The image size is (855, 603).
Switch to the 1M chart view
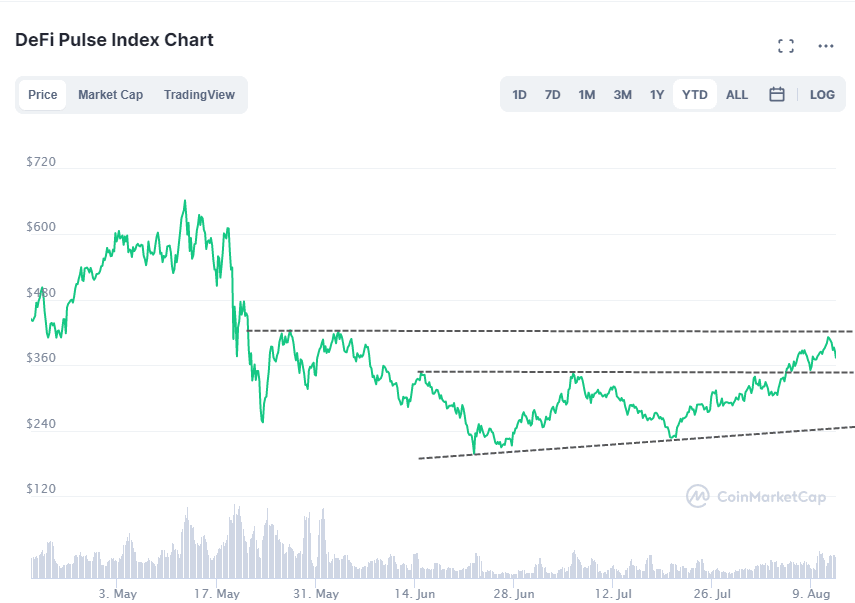tap(586, 94)
